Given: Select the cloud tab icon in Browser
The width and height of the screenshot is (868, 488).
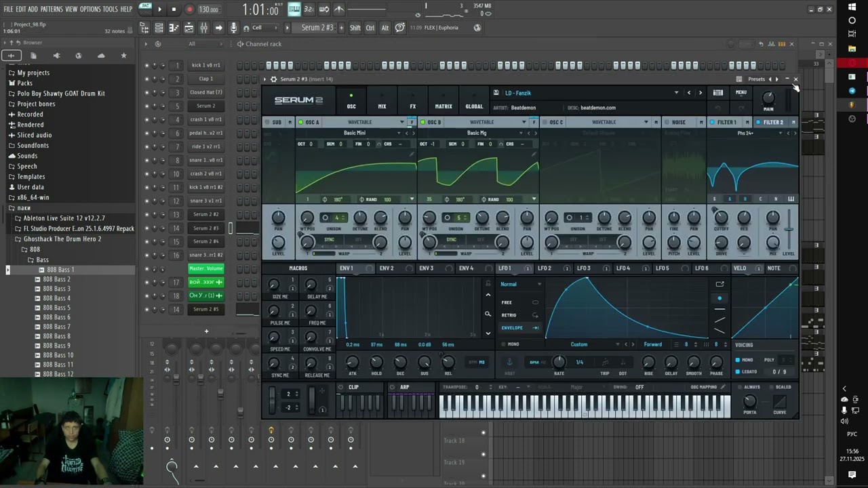Looking at the screenshot, I should coord(101,56).
